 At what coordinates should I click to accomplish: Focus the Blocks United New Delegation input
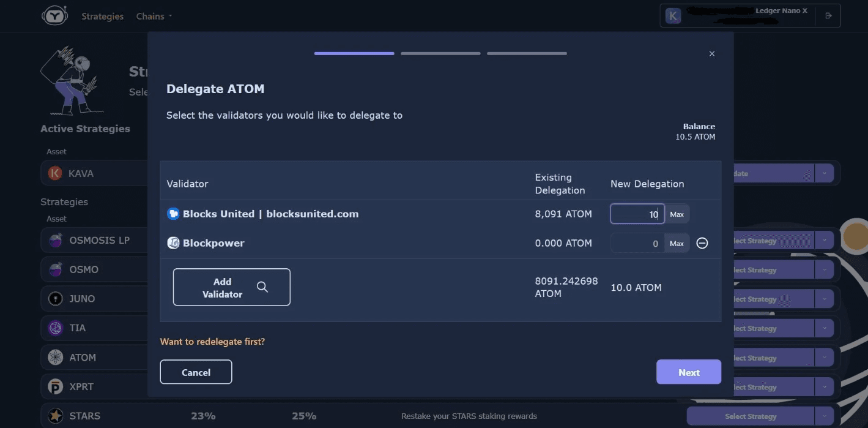[637, 214]
